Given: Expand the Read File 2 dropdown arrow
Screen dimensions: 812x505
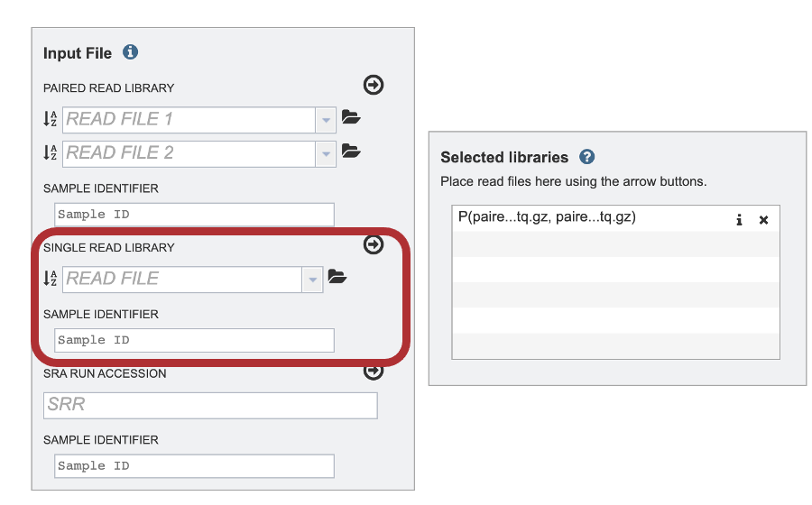Looking at the screenshot, I should (x=326, y=153).
